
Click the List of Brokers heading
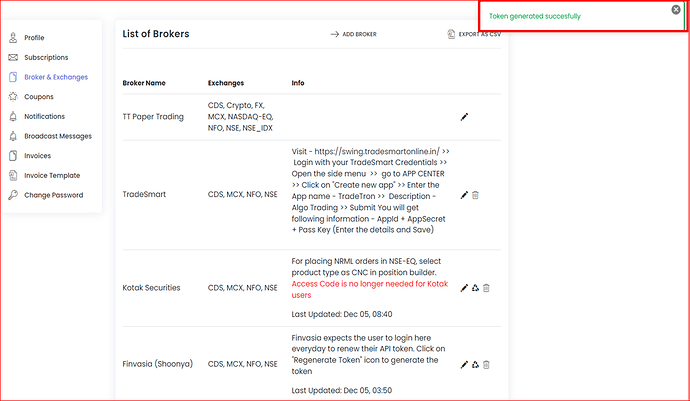click(x=156, y=34)
